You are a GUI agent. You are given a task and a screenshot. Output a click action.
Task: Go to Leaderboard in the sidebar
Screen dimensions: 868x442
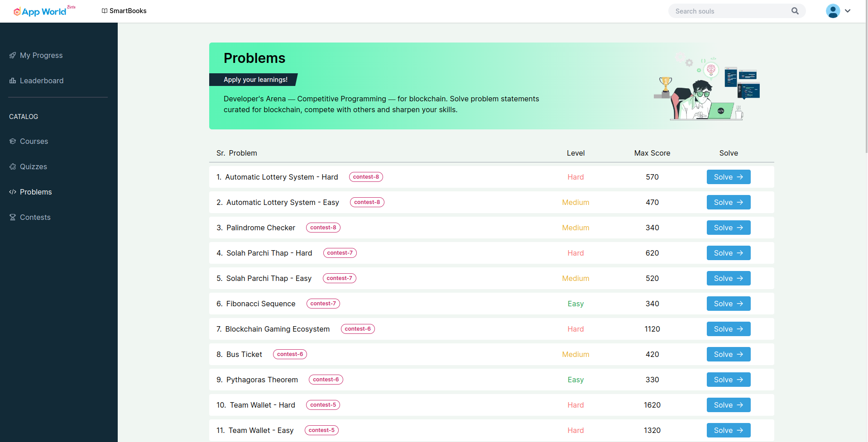(41, 81)
